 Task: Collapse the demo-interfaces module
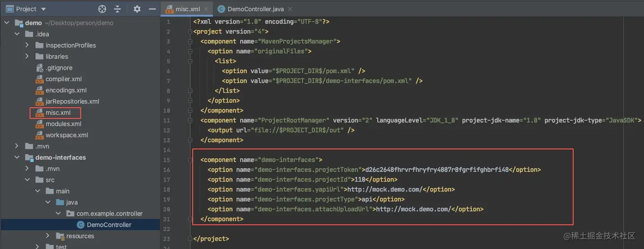[x=17, y=157]
